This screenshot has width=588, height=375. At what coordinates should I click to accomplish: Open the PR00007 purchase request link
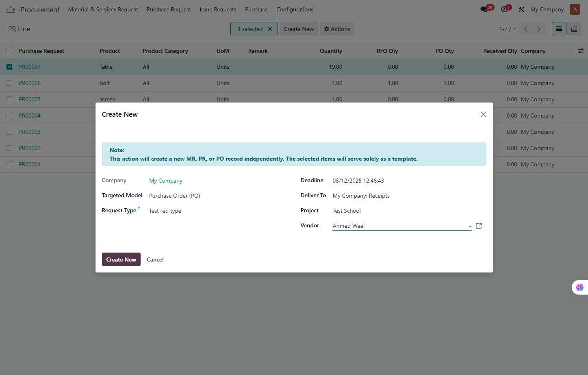coord(30,67)
